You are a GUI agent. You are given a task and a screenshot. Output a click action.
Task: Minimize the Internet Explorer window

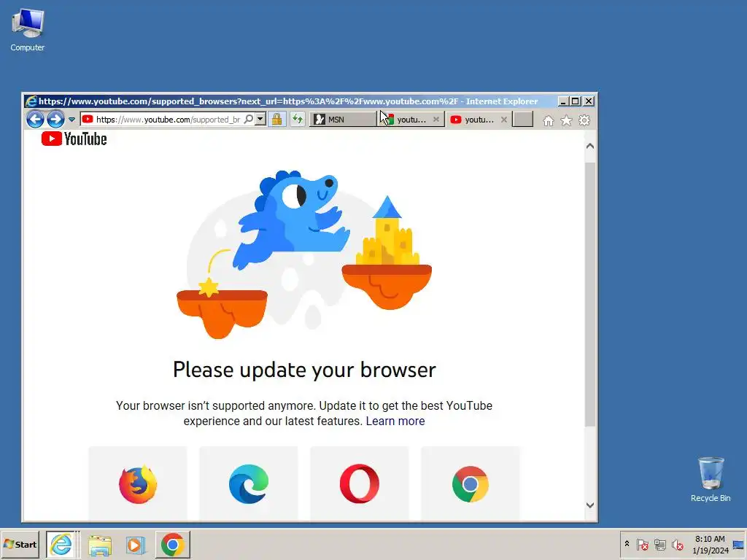562,101
